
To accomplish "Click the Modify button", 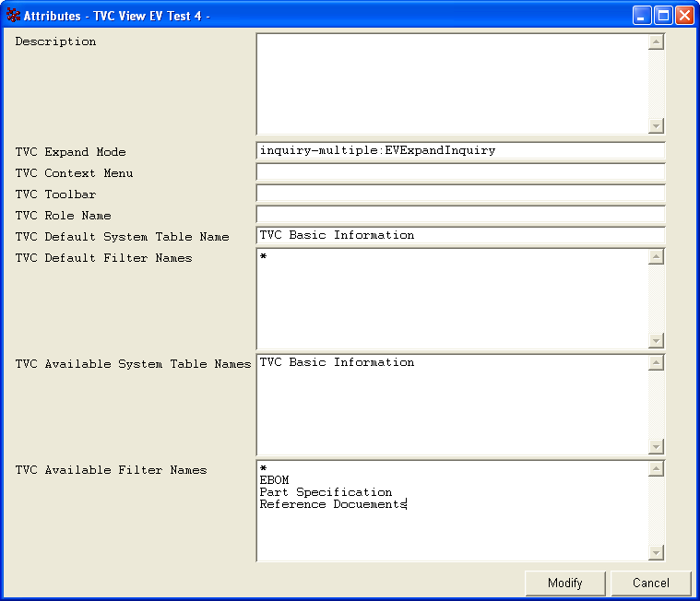I will (565, 583).
